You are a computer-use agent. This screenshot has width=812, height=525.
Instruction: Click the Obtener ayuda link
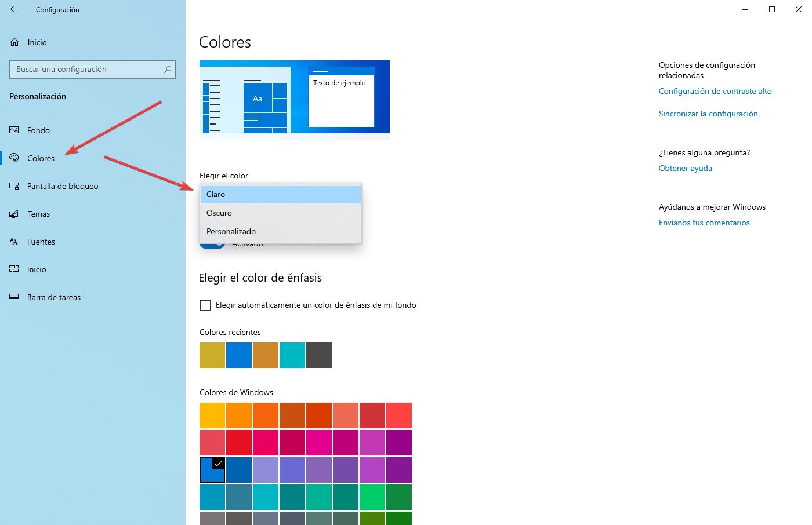point(686,168)
